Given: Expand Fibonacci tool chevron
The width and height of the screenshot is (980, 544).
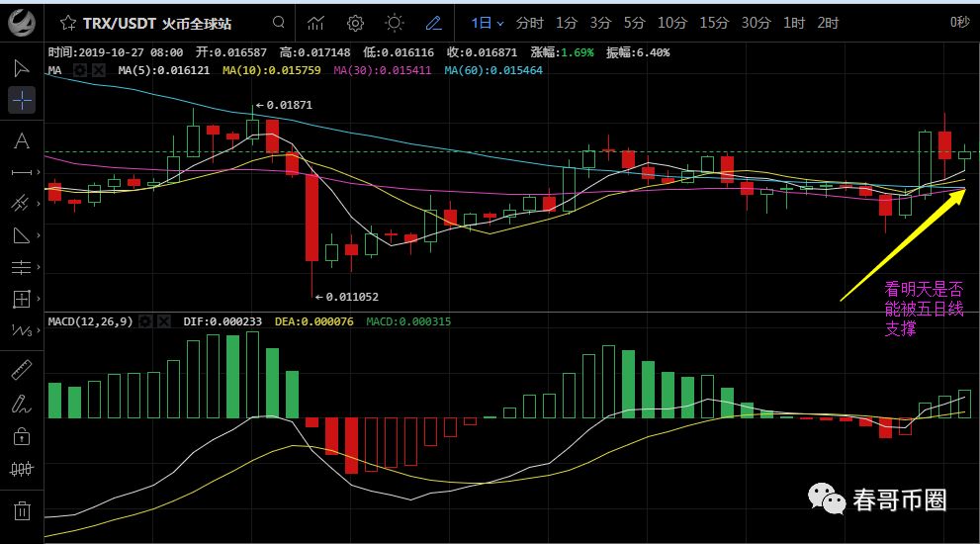Looking at the screenshot, I should click(39, 330).
